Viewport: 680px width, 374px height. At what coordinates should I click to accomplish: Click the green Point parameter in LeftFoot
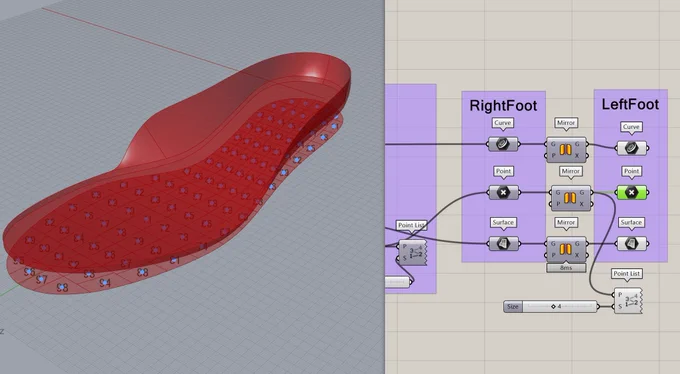pyautogui.click(x=631, y=192)
